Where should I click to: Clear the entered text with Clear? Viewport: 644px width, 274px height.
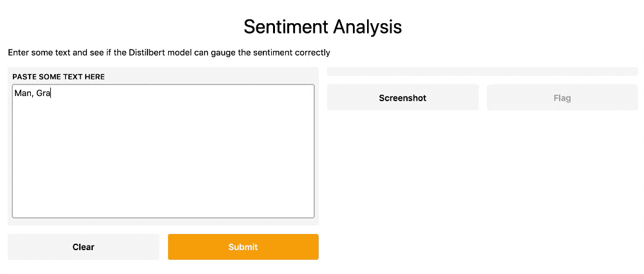click(x=83, y=247)
